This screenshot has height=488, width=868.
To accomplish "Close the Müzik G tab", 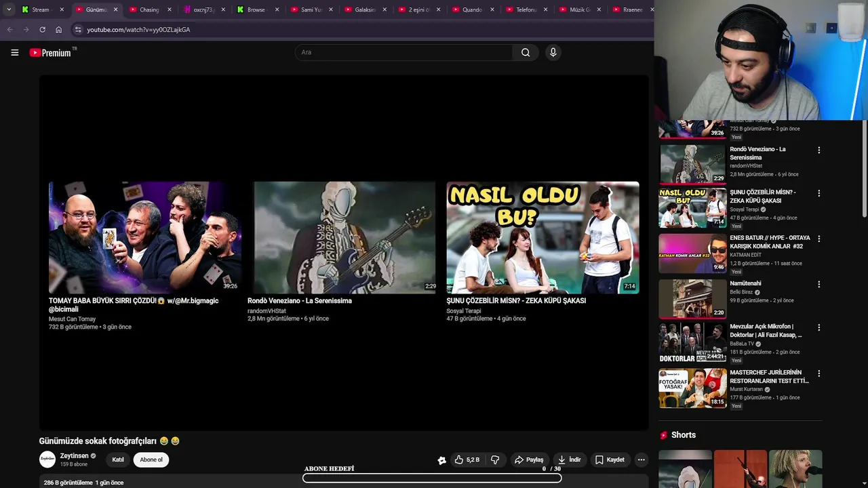I will click(599, 9).
